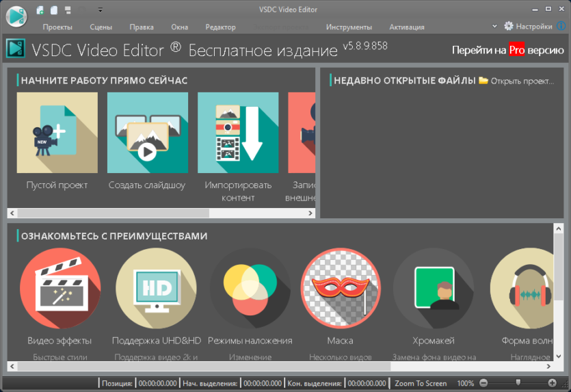Viewport: 571px width, 392px height.
Task: Open the Проекты menu
Action: point(57,27)
